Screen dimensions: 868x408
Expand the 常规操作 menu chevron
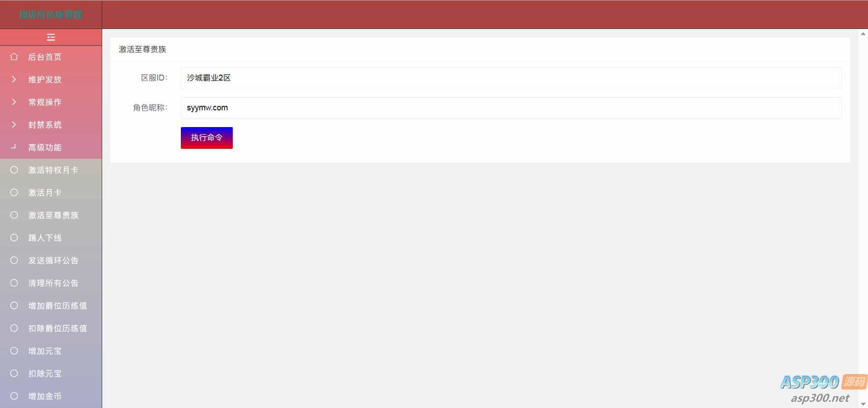14,102
